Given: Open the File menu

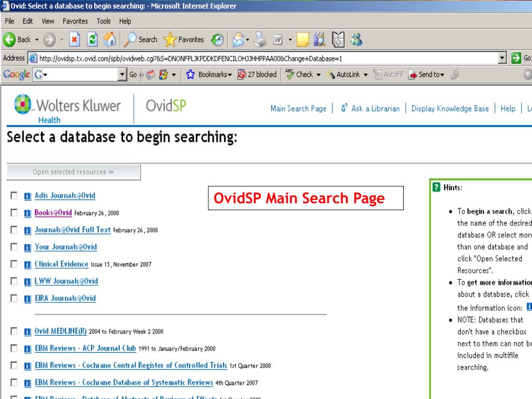Looking at the screenshot, I should pyautogui.click(x=9, y=21).
